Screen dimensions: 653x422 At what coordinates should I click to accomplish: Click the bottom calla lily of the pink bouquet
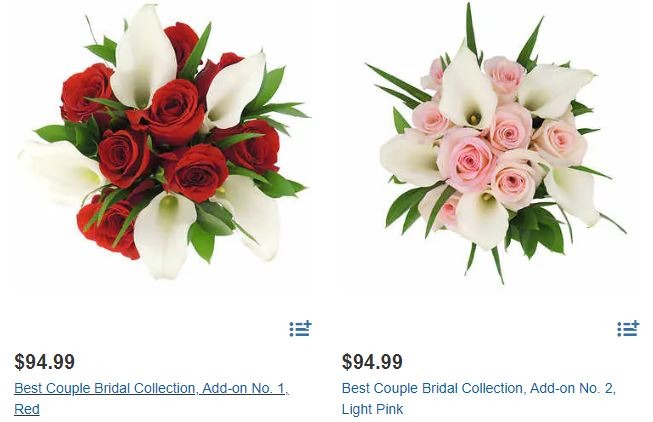point(482,220)
